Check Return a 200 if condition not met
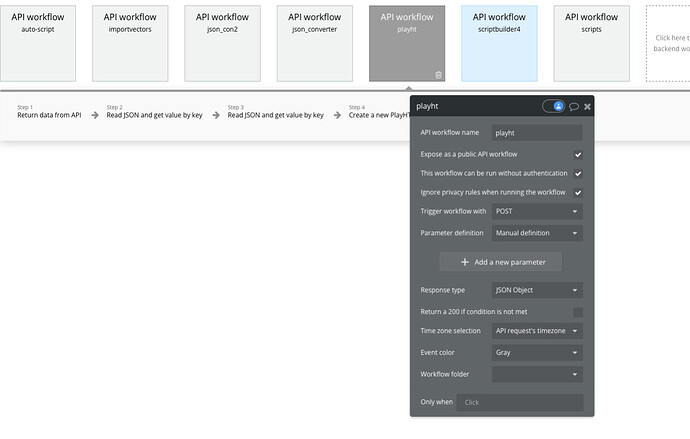 pyautogui.click(x=578, y=312)
